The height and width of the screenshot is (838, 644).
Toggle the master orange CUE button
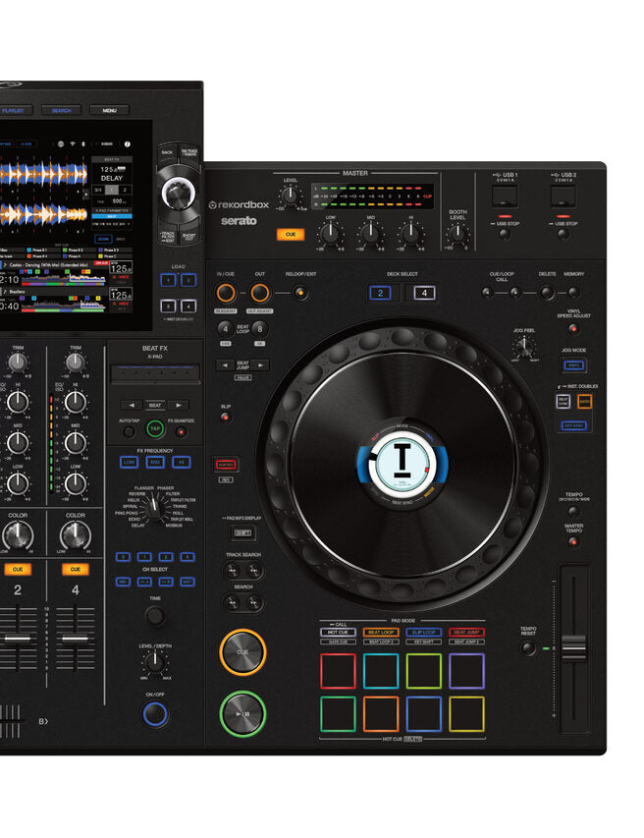[291, 234]
